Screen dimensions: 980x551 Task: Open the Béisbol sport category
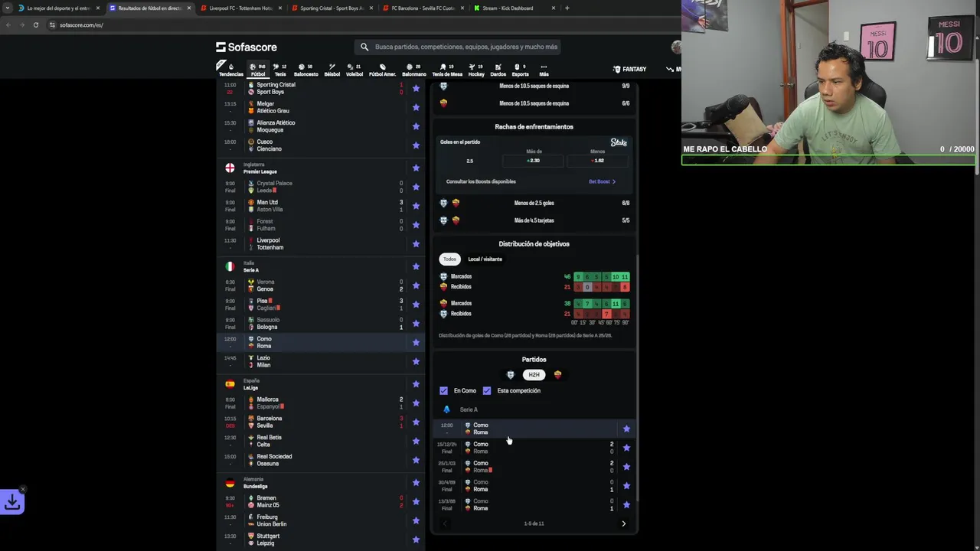(332, 70)
